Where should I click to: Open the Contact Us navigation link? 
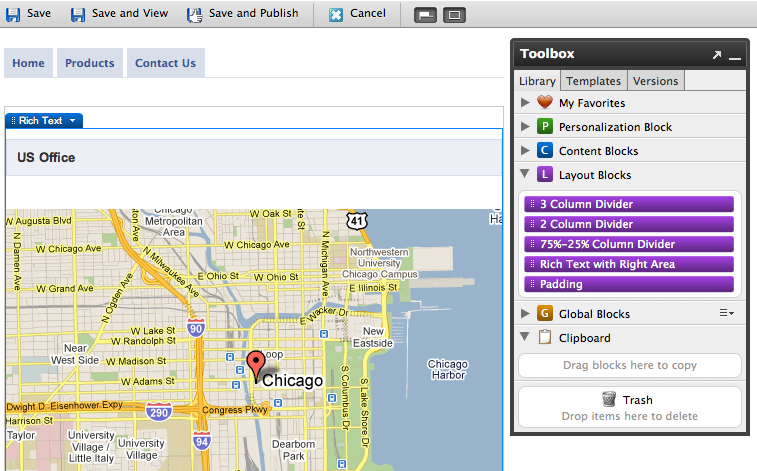[165, 63]
